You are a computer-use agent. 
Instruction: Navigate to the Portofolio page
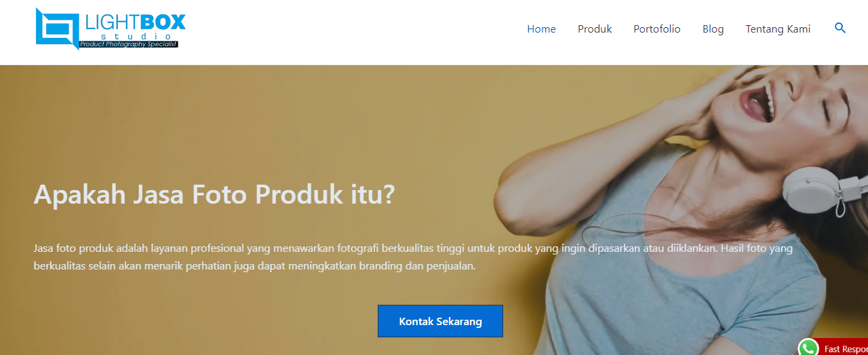click(x=657, y=29)
